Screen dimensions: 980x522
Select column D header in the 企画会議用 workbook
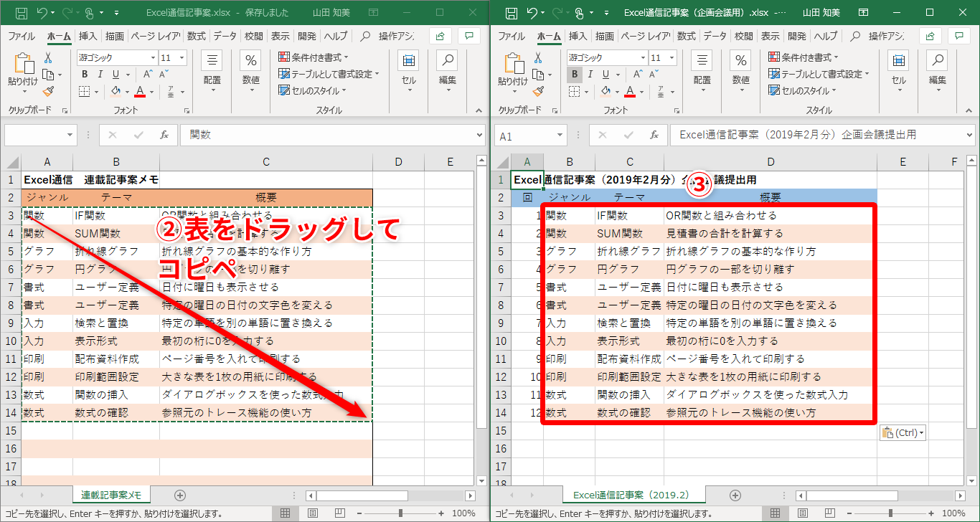click(771, 162)
